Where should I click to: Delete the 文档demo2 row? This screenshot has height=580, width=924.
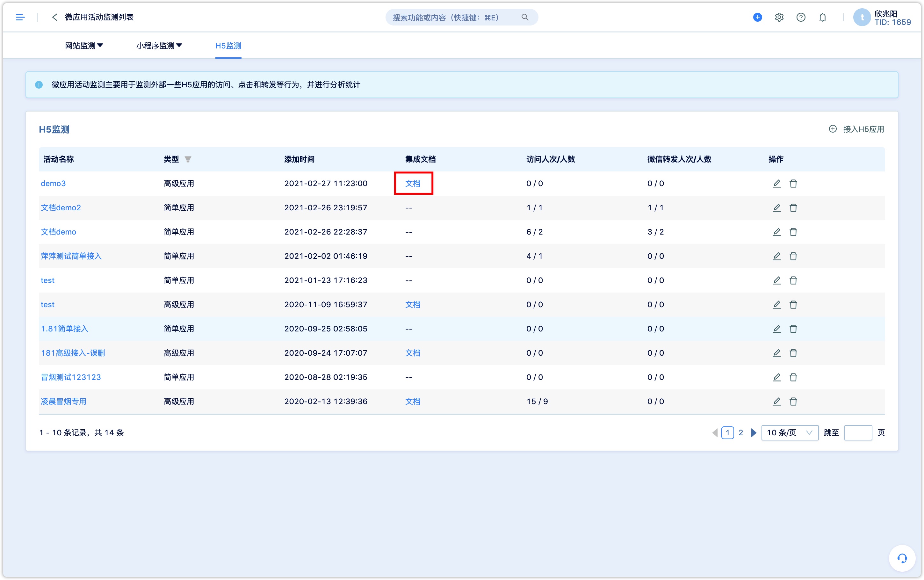tap(793, 207)
